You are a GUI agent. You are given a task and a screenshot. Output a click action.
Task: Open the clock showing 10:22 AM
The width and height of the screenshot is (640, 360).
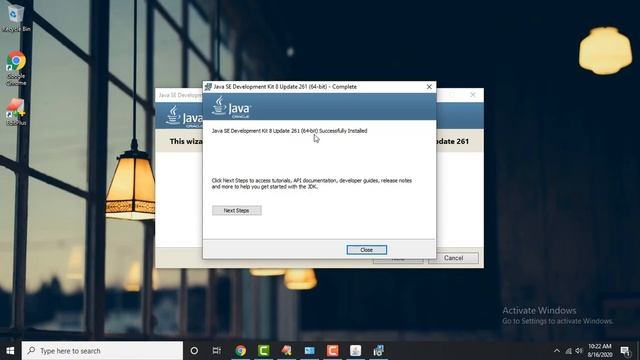point(600,351)
